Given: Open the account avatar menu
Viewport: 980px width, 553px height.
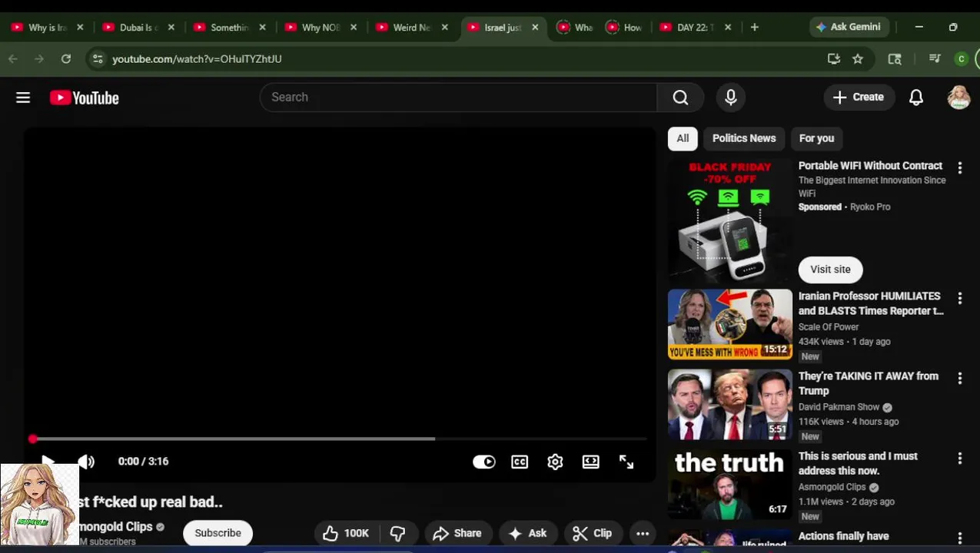Looking at the screenshot, I should click(958, 98).
